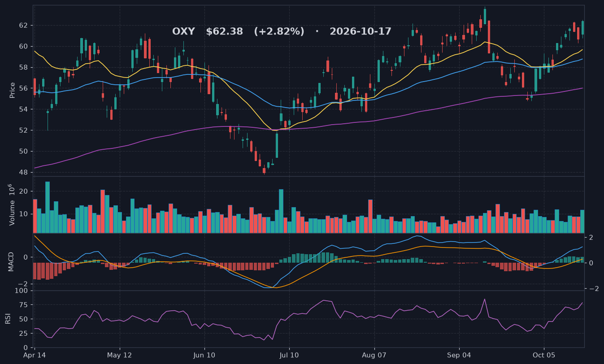Select the Oct 05 date tick
Viewport: 604px width, 364px height.
pos(544,355)
